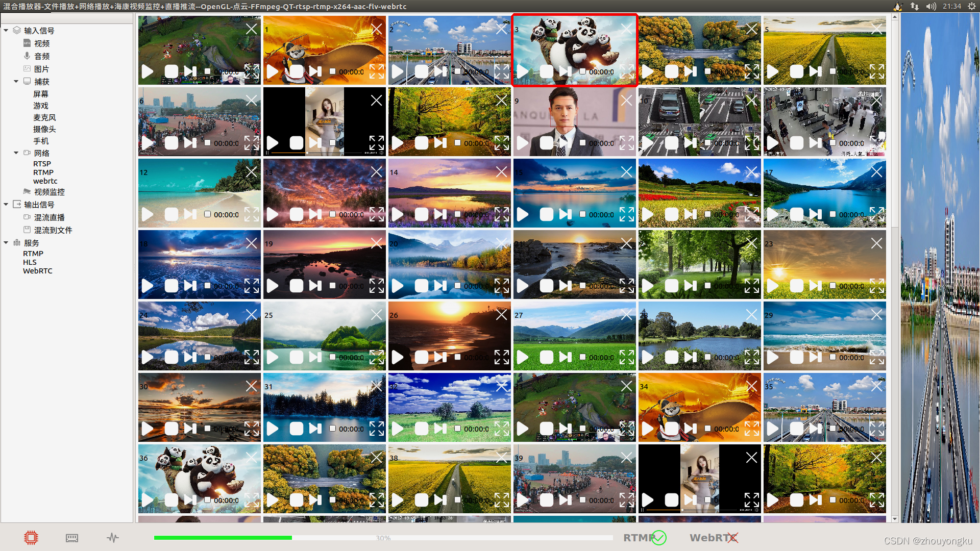Collapse the 输入信号 tree node

click(6, 31)
